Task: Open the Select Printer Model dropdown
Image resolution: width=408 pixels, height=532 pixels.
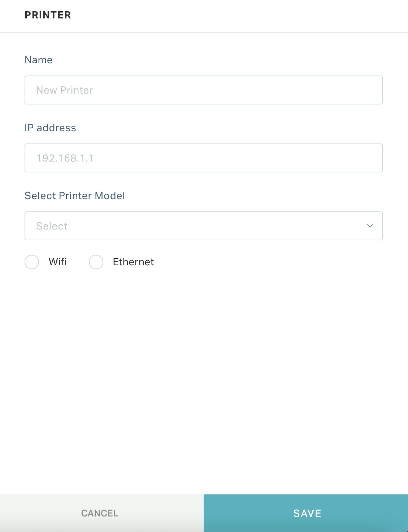Action: (204, 226)
